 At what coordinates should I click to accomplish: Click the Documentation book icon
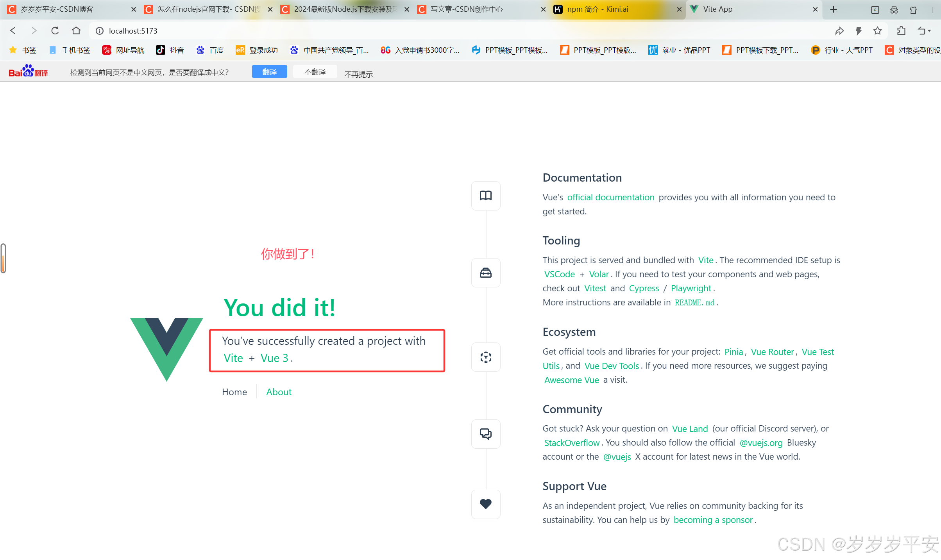click(x=485, y=196)
